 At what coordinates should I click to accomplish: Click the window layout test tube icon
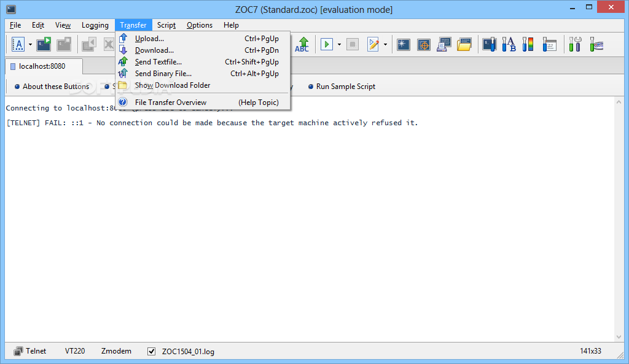coord(549,44)
